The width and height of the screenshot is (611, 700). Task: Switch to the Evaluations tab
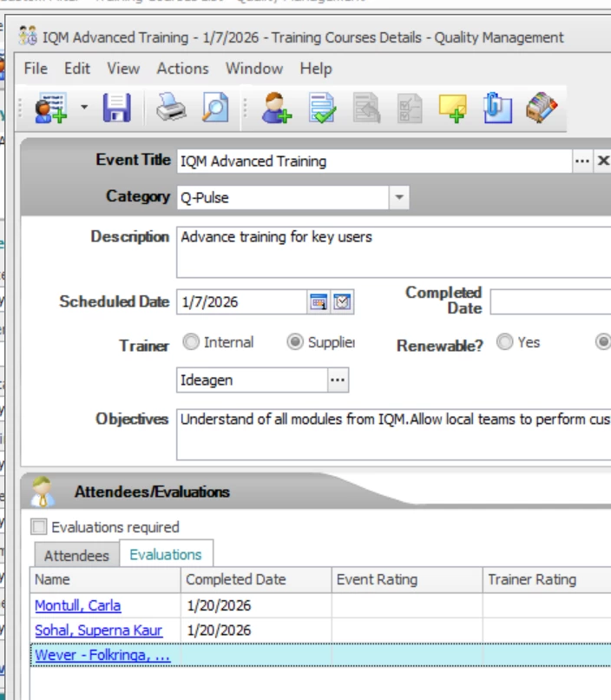pyautogui.click(x=166, y=554)
